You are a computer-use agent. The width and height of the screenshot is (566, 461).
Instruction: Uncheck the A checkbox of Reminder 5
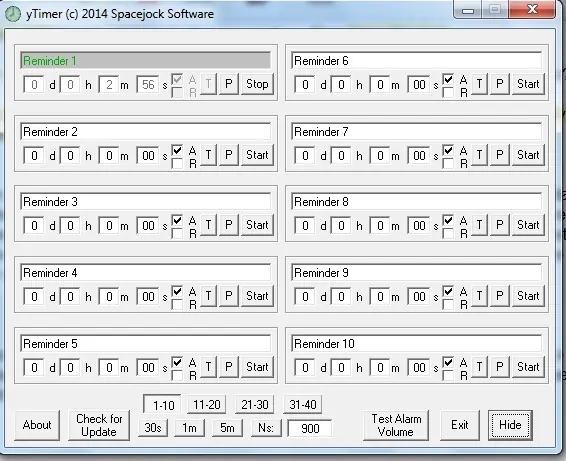point(177,362)
